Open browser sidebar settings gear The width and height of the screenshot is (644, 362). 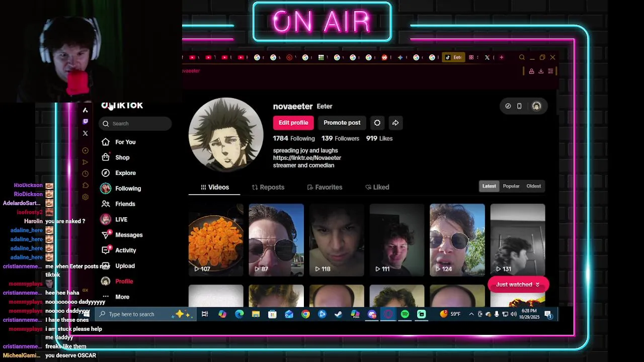coord(85,197)
